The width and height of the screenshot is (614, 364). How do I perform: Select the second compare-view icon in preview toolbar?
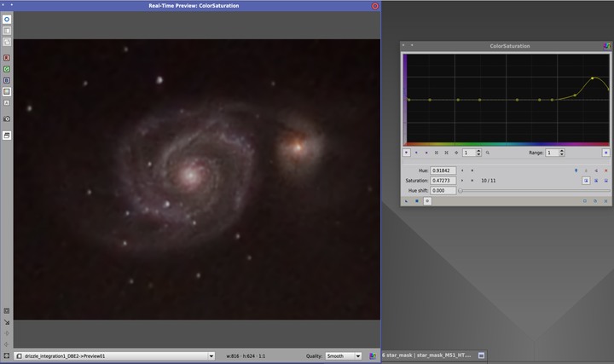[7, 31]
